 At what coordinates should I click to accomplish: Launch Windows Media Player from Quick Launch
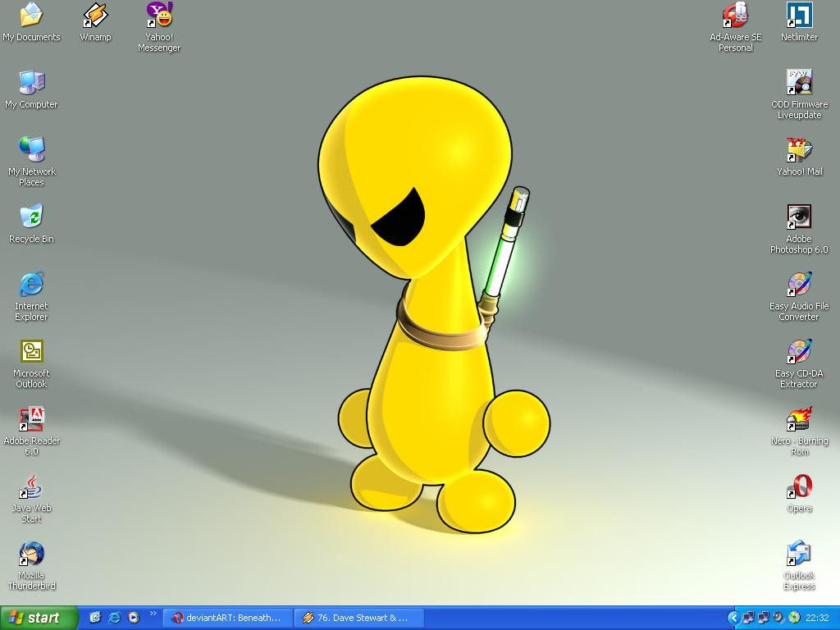pos(134,618)
